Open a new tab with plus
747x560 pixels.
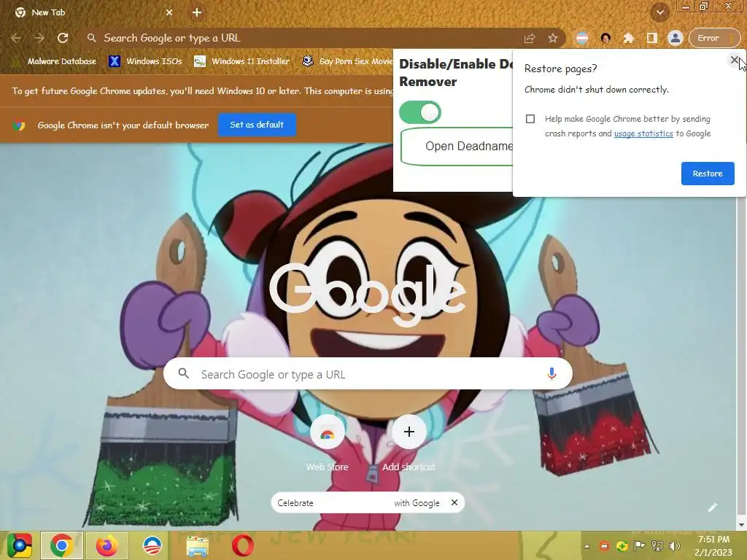coord(197,12)
